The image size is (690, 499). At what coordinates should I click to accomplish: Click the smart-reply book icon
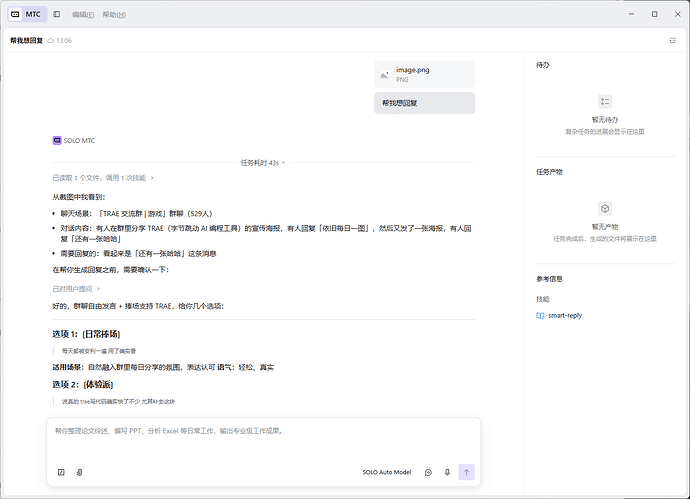[x=540, y=316]
